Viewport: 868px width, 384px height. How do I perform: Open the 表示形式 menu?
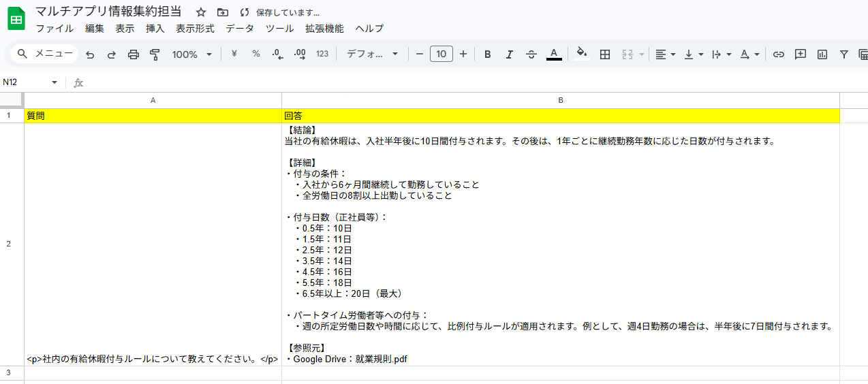pyautogui.click(x=195, y=29)
